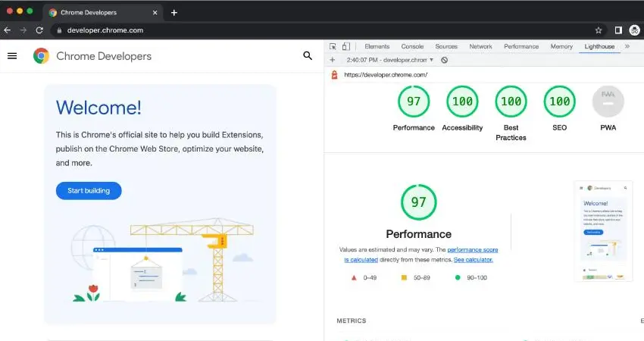644x341 pixels.
Task: Switch to the Memory tab
Action: [561, 46]
